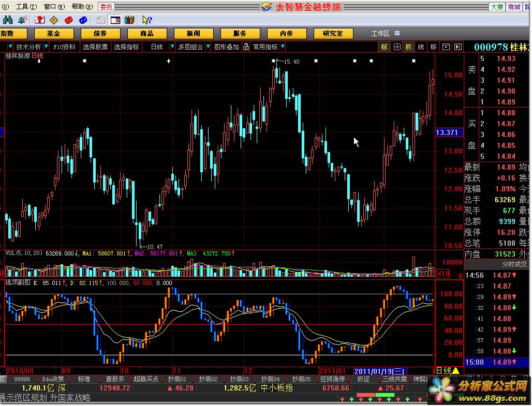Image resolution: width=532 pixels, height=406 pixels.
Task: Open the 商品 category button
Action: pyautogui.click(x=147, y=33)
